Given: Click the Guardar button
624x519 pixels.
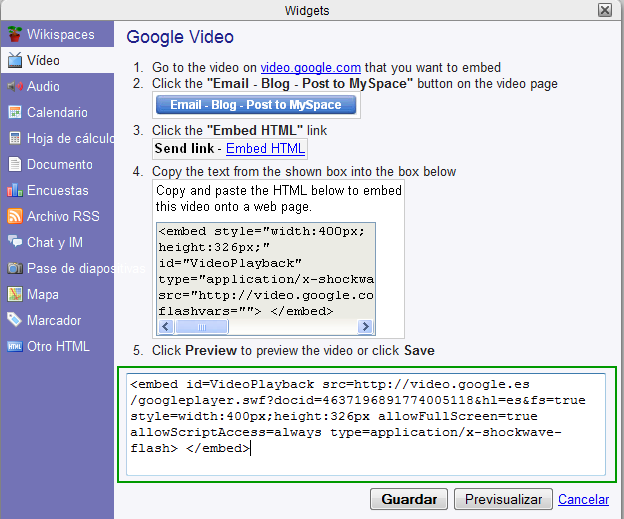Looking at the screenshot, I should click(x=409, y=499).
